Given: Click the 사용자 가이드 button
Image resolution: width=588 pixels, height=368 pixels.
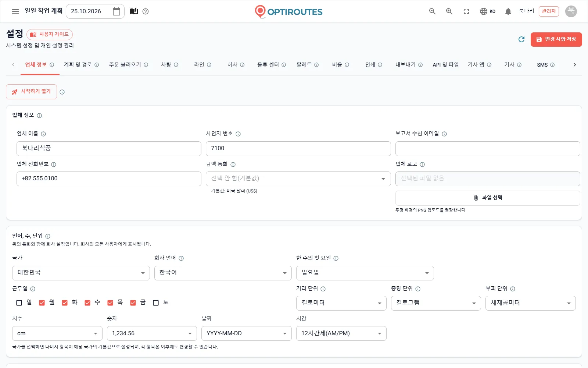Looking at the screenshot, I should (50, 35).
